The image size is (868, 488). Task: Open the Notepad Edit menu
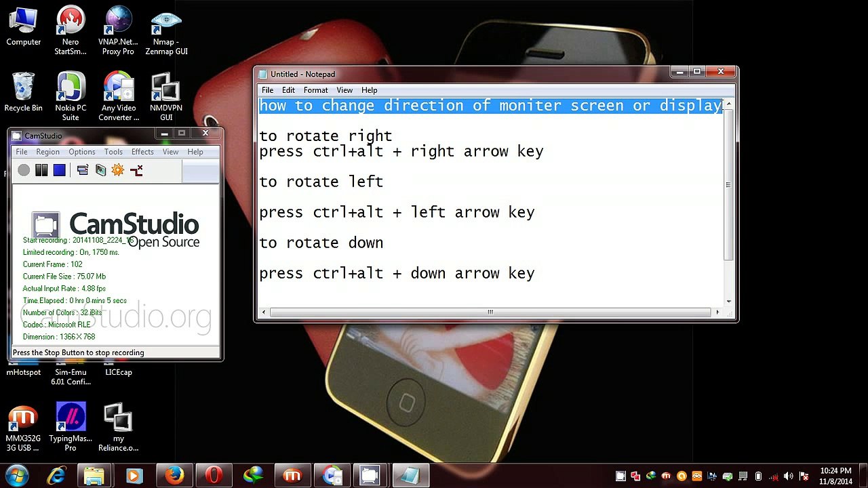coord(288,90)
